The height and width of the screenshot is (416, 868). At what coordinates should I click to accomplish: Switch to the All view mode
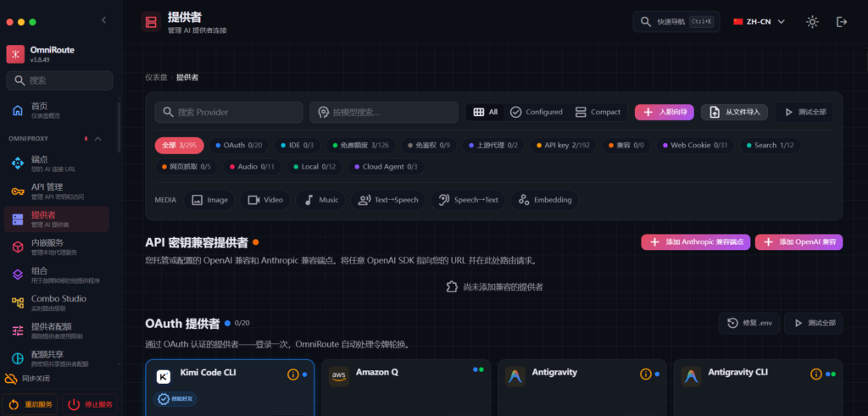click(486, 112)
